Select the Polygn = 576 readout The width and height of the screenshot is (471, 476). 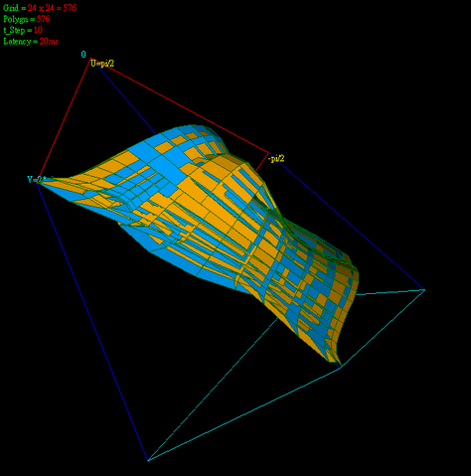(27, 19)
